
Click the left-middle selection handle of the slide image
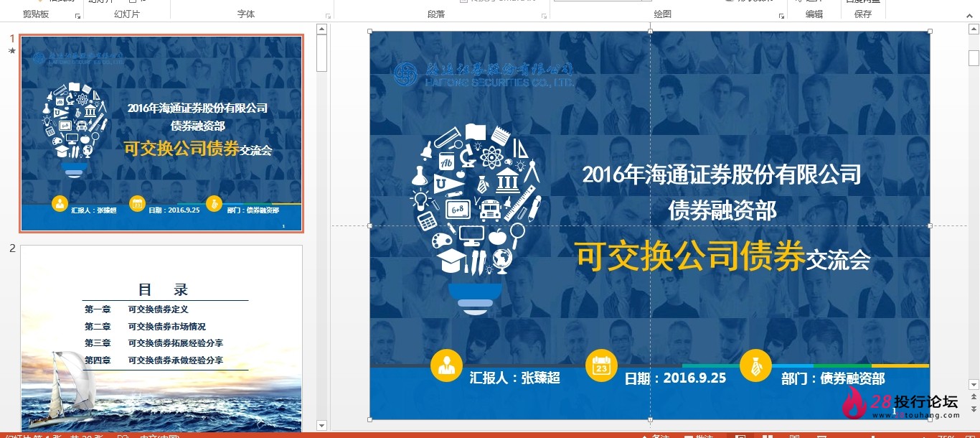369,225
